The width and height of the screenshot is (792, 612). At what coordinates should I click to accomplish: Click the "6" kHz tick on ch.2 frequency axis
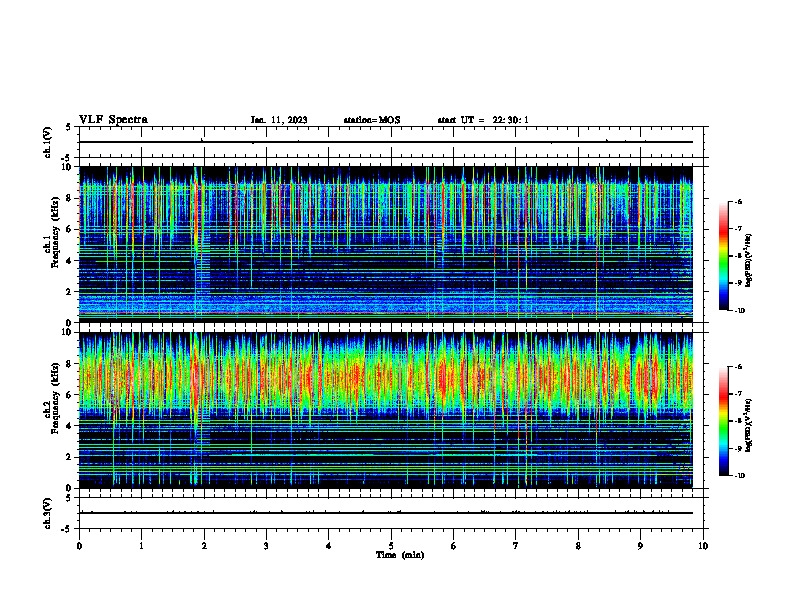[x=70, y=395]
